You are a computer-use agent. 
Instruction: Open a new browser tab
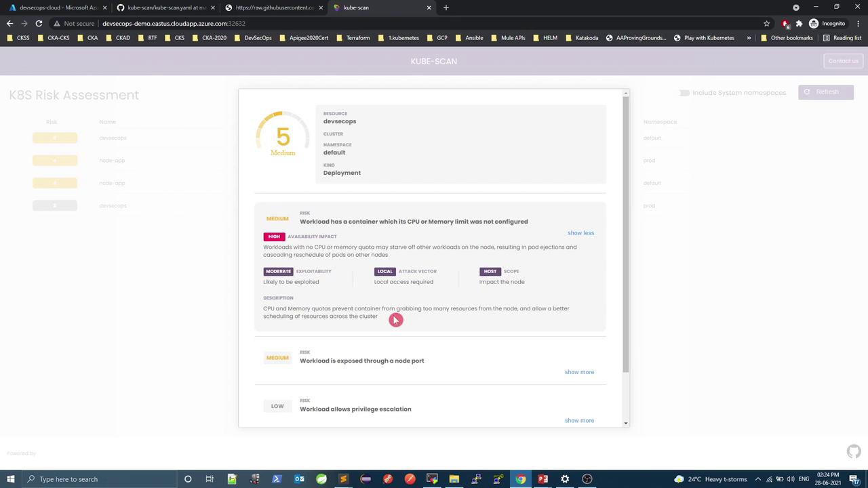click(x=446, y=7)
